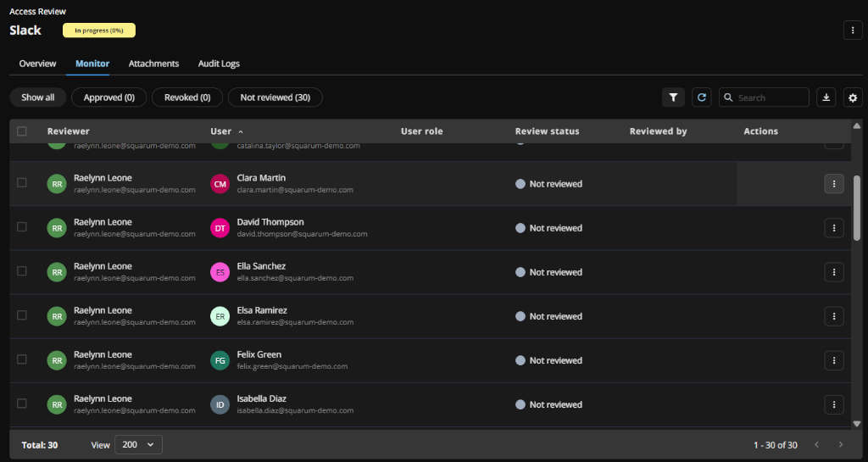Click the Reviewer column header

click(68, 131)
